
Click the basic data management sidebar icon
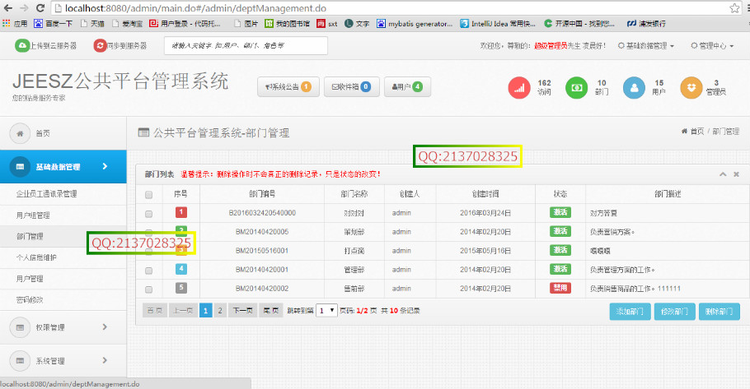coord(20,167)
